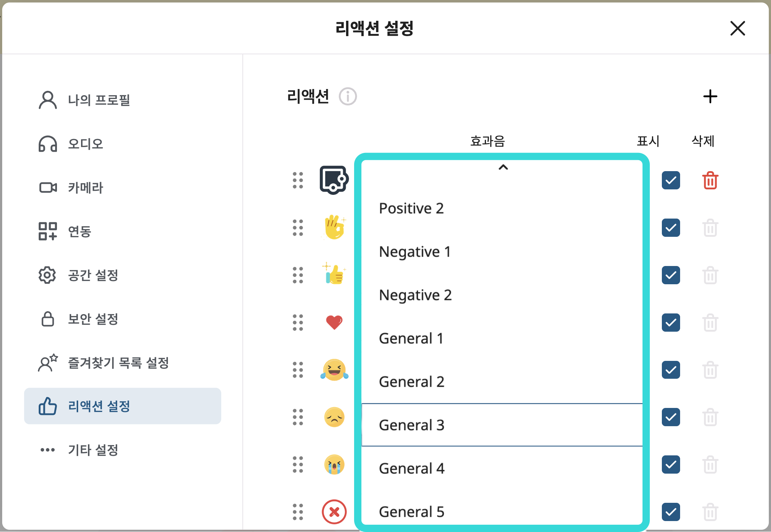Disable display checkbox for crying emoji row
Screen dimensions: 771x532
click(x=671, y=465)
